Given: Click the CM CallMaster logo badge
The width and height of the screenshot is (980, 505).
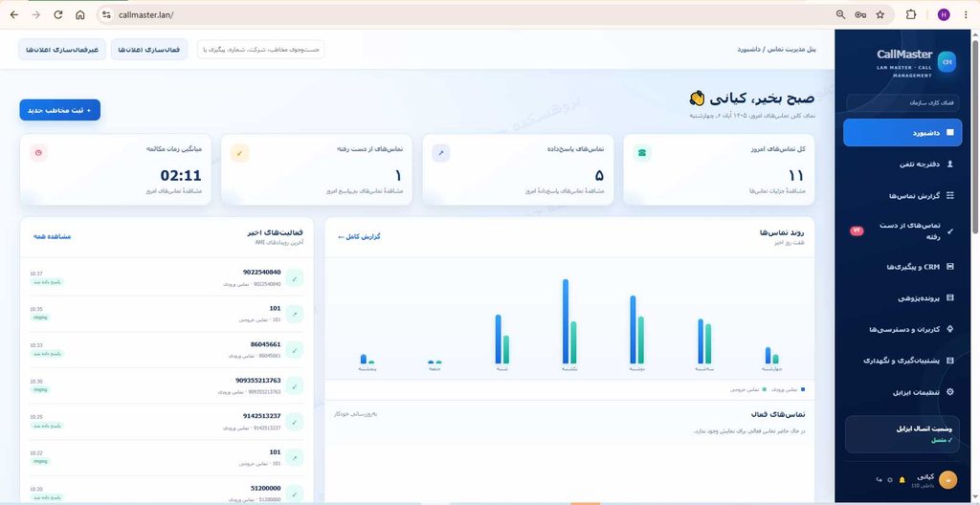Looking at the screenshot, I should pos(947,62).
